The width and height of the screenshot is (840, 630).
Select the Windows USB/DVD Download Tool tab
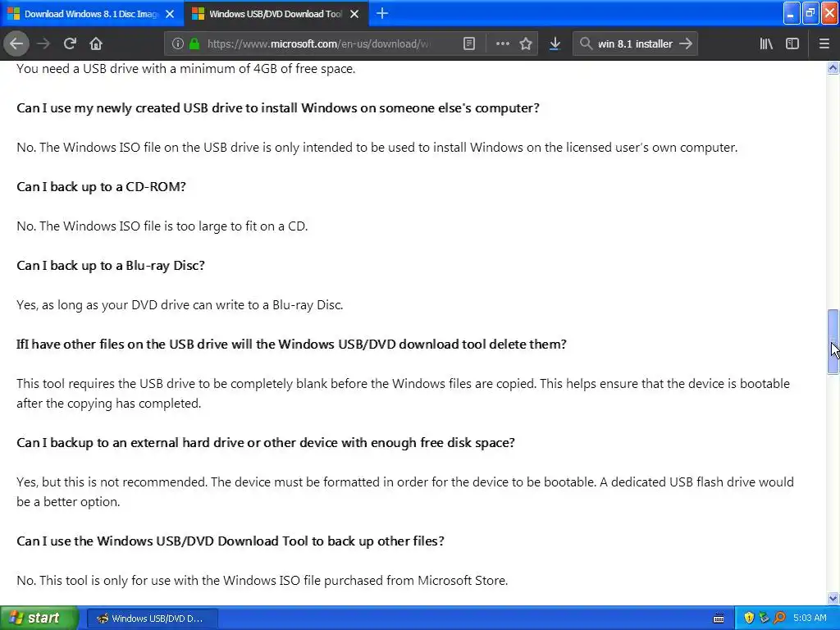click(276, 14)
